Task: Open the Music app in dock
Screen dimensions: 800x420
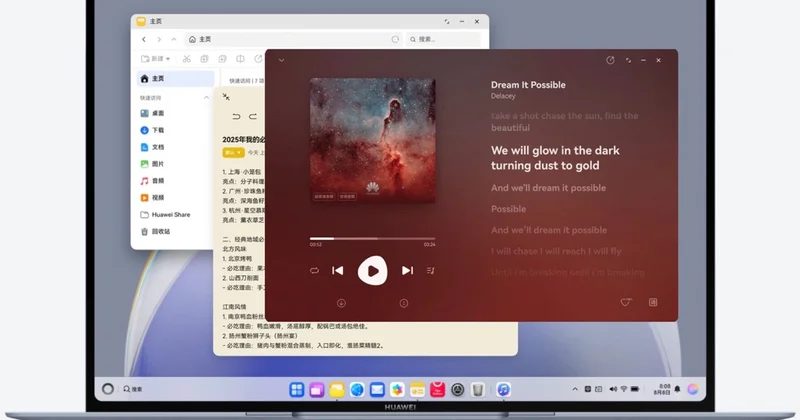Action: point(503,390)
